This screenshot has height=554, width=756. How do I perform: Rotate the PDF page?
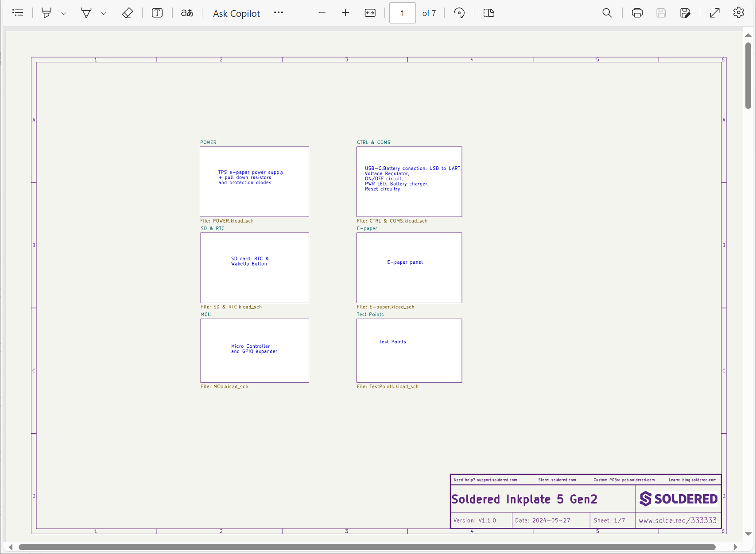pyautogui.click(x=459, y=13)
